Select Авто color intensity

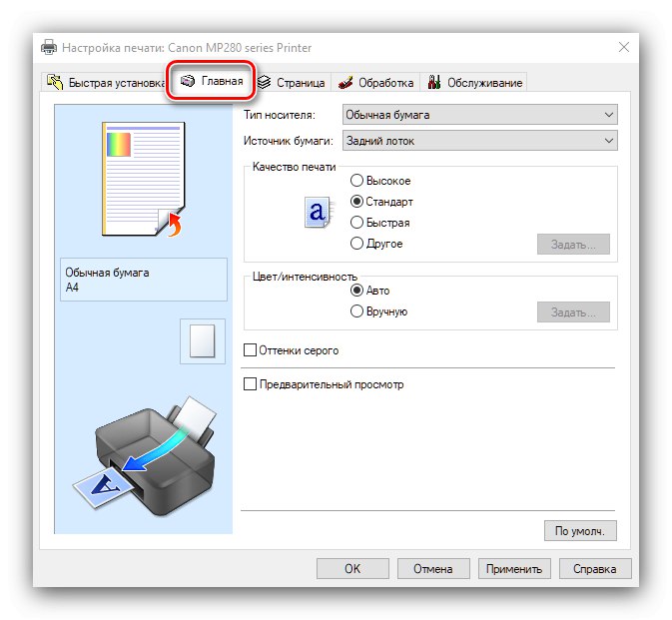[x=369, y=291]
